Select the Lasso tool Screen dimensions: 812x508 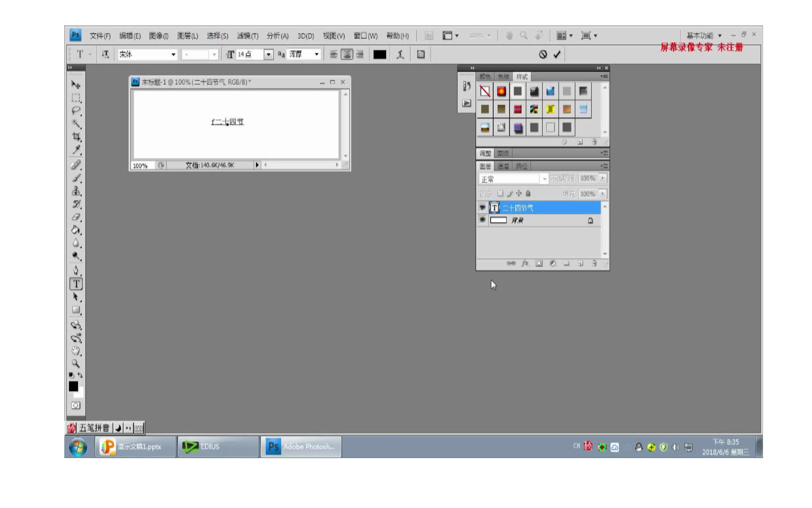coord(76,111)
